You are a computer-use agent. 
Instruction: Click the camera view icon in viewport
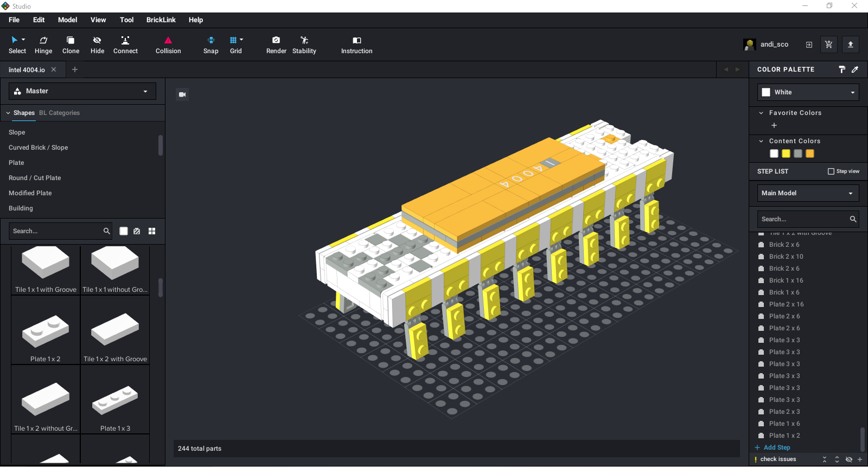pyautogui.click(x=182, y=94)
